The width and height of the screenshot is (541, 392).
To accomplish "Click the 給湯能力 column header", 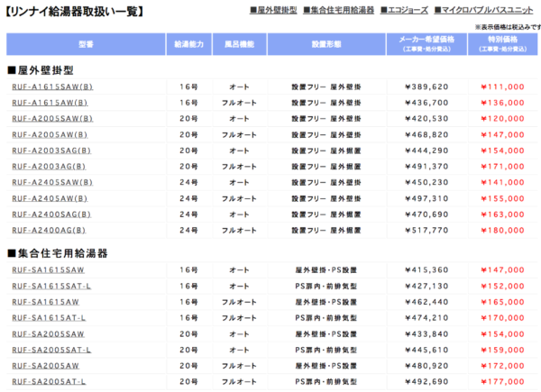I will point(188,44).
